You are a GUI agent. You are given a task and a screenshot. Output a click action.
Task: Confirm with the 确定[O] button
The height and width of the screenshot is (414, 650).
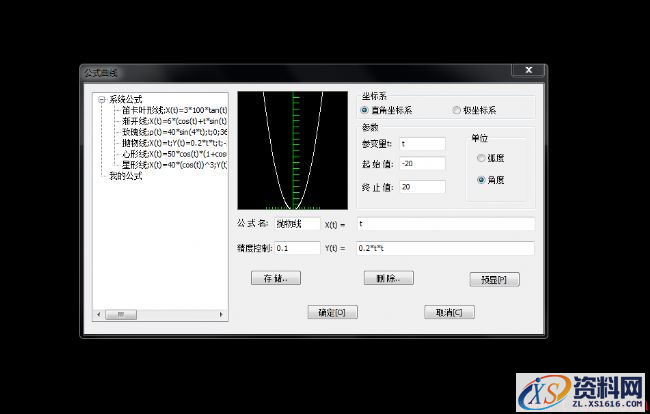(332, 312)
